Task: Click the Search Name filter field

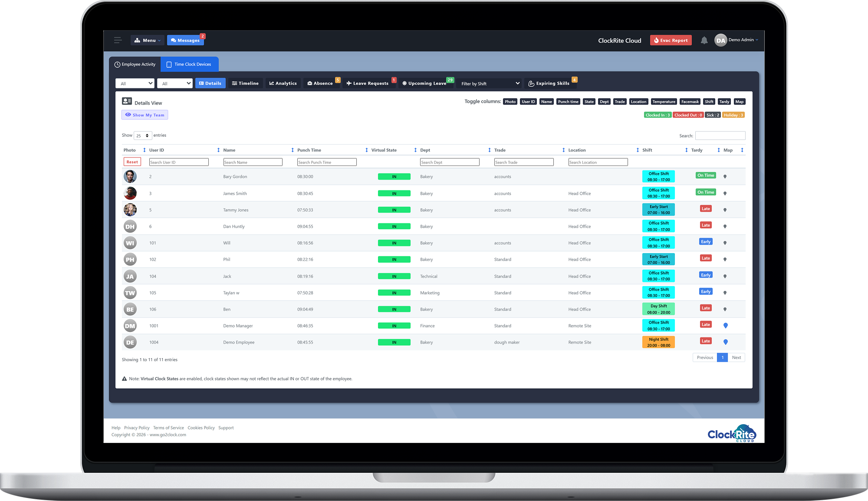Action: click(253, 162)
